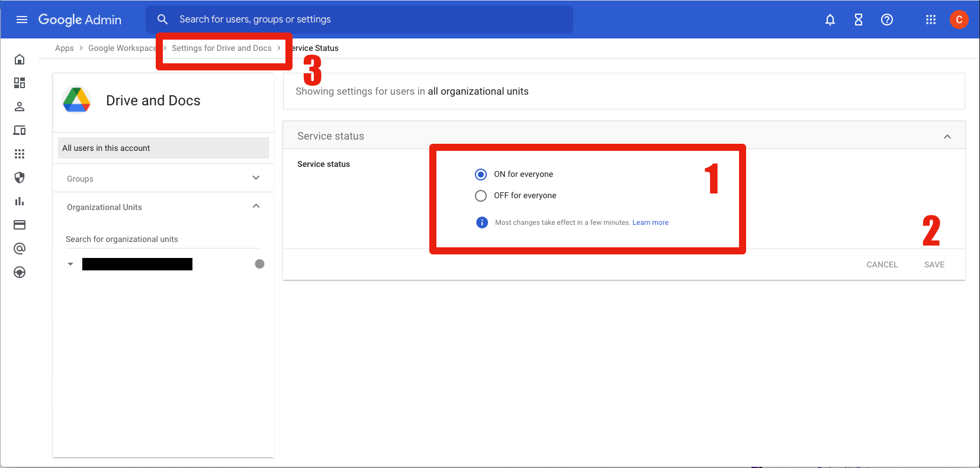Go to Home in left sidebar
The width and height of the screenshot is (980, 468).
click(x=20, y=59)
